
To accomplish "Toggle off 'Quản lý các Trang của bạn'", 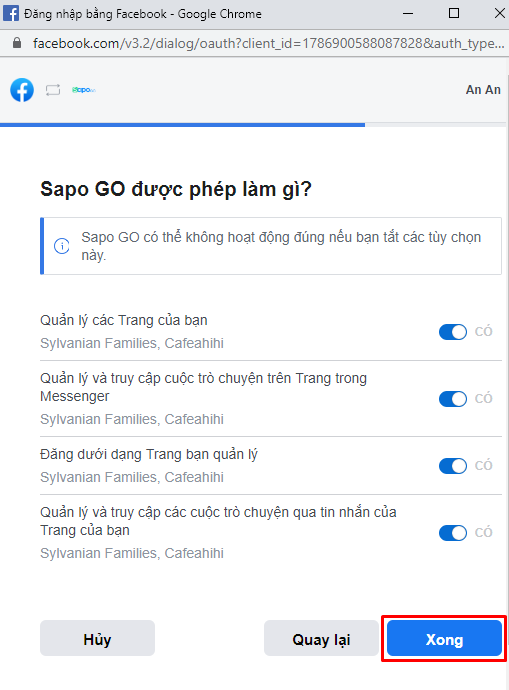I will point(453,332).
